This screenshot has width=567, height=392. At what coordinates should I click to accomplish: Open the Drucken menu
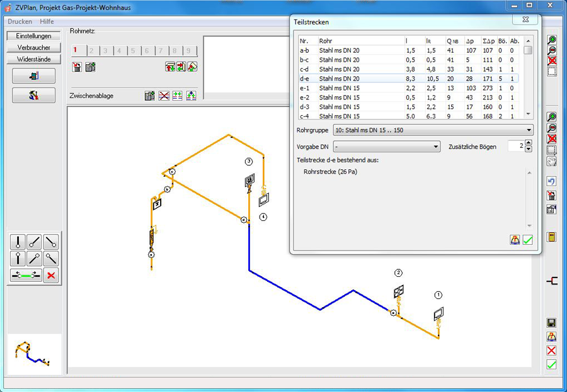coord(20,21)
